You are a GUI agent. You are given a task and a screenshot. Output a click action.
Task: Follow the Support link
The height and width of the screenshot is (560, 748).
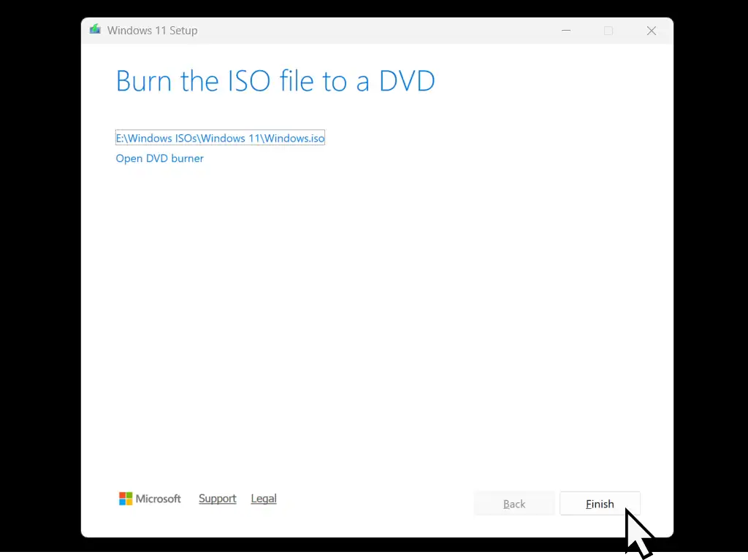217,499
